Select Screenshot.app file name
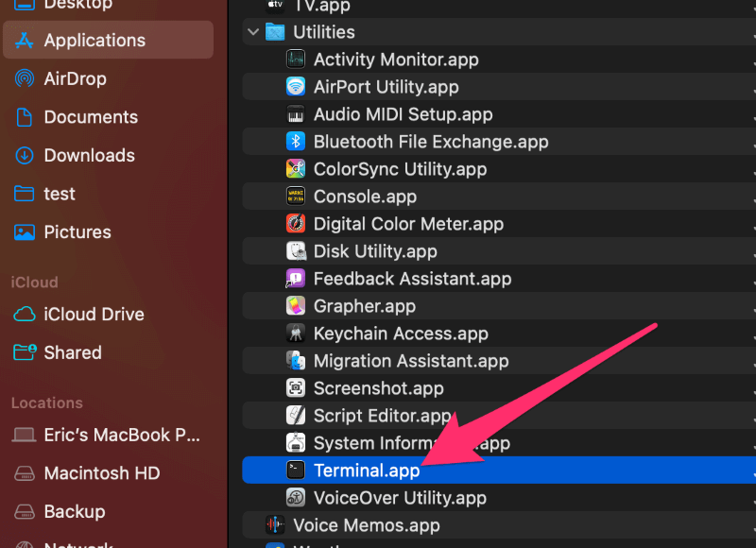The image size is (756, 548). tap(379, 388)
